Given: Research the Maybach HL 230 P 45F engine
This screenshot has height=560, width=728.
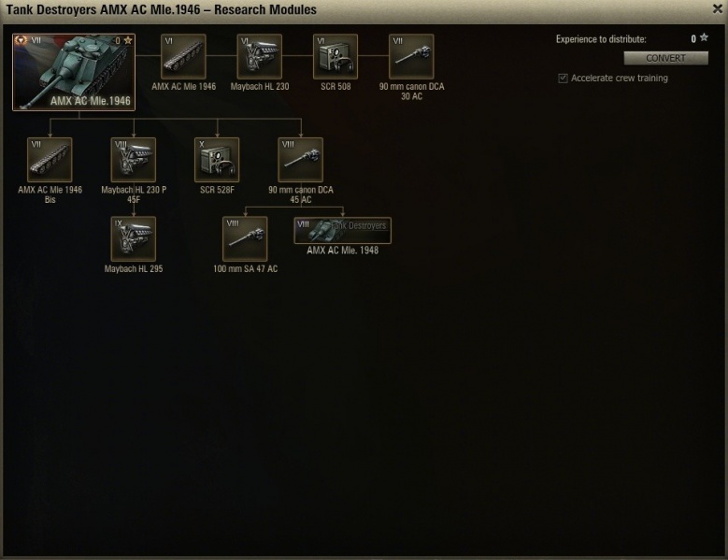Looking at the screenshot, I should pyautogui.click(x=134, y=160).
